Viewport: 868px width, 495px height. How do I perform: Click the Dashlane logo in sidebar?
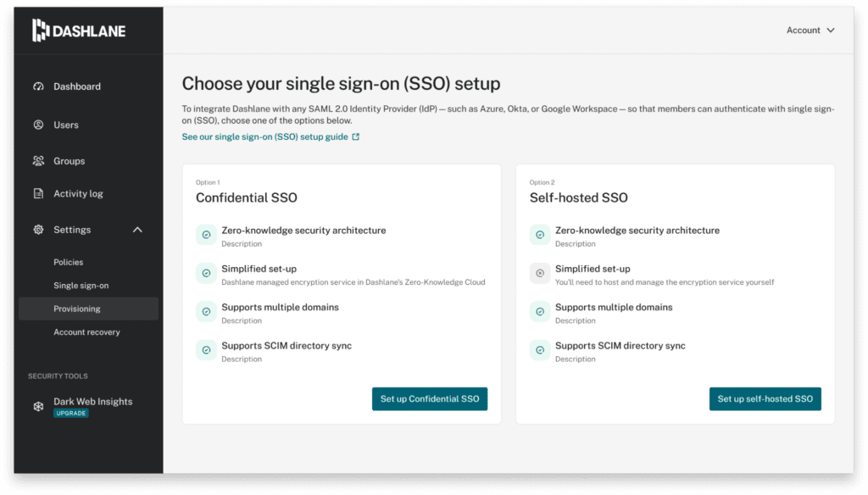78,31
